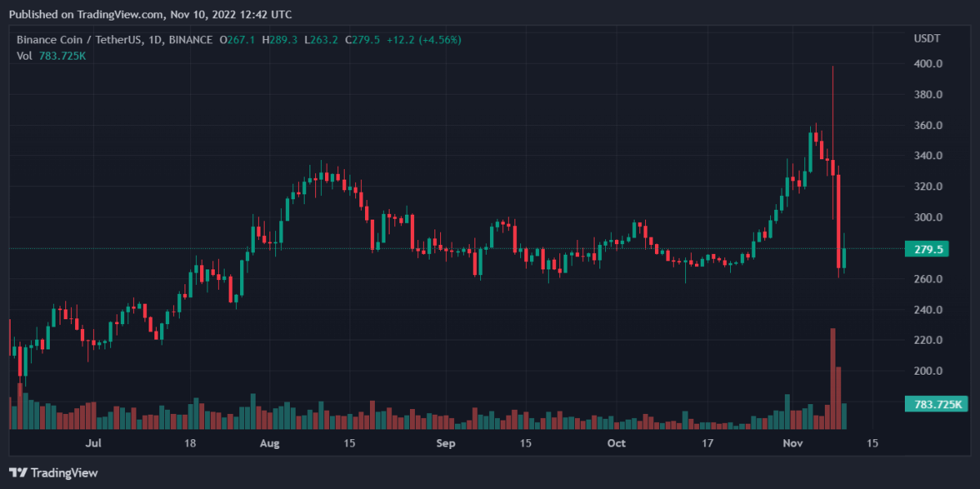Click the 200.0 price axis label
Image resolution: width=980 pixels, height=489 pixels.
(x=929, y=371)
